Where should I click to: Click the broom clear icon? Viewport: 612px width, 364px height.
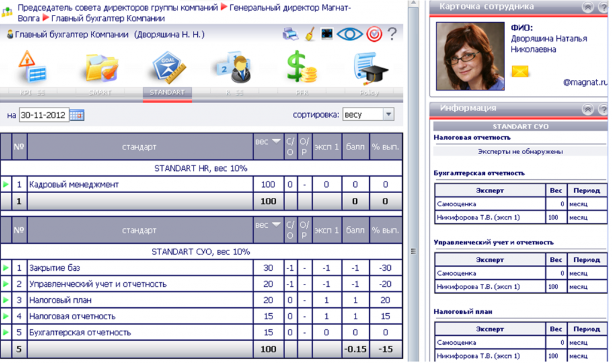(310, 34)
